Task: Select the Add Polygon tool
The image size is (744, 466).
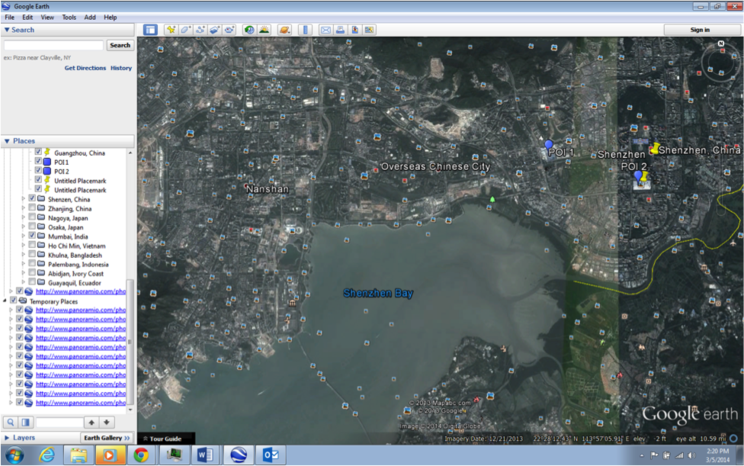Action: point(186,30)
